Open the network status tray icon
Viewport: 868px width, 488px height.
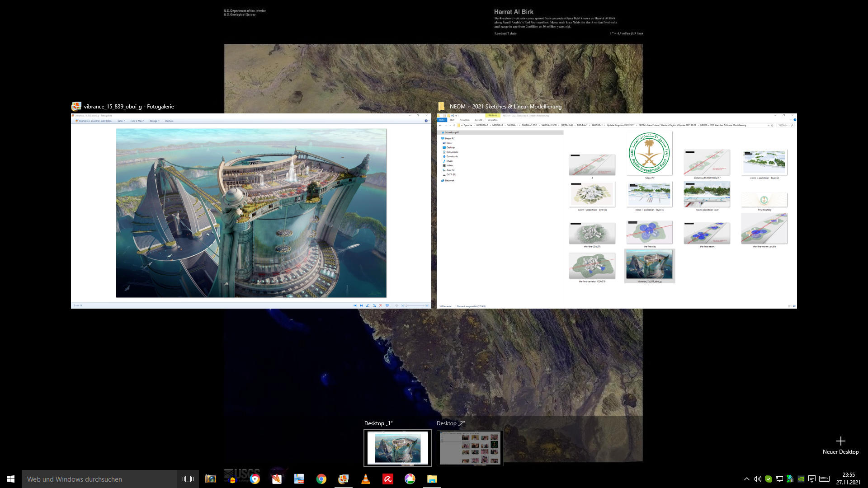779,479
